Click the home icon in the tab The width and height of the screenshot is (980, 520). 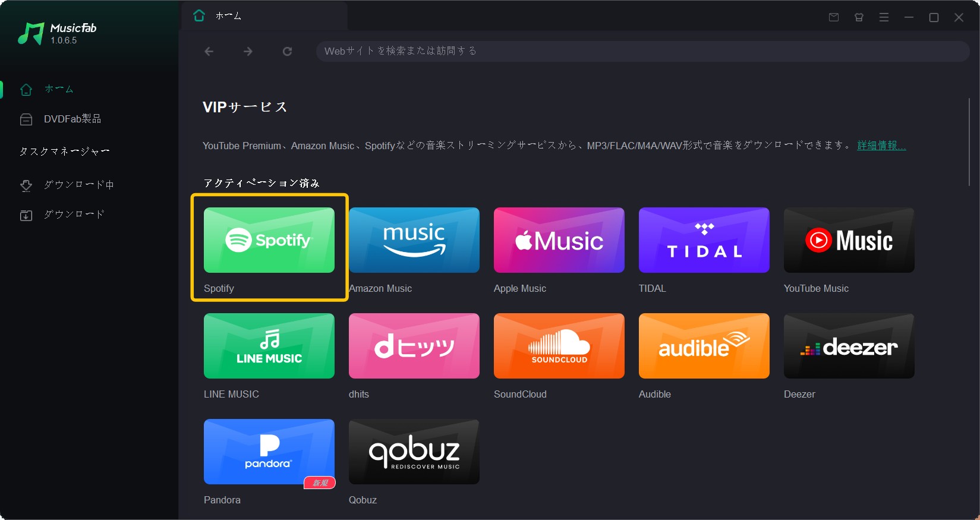tap(199, 15)
